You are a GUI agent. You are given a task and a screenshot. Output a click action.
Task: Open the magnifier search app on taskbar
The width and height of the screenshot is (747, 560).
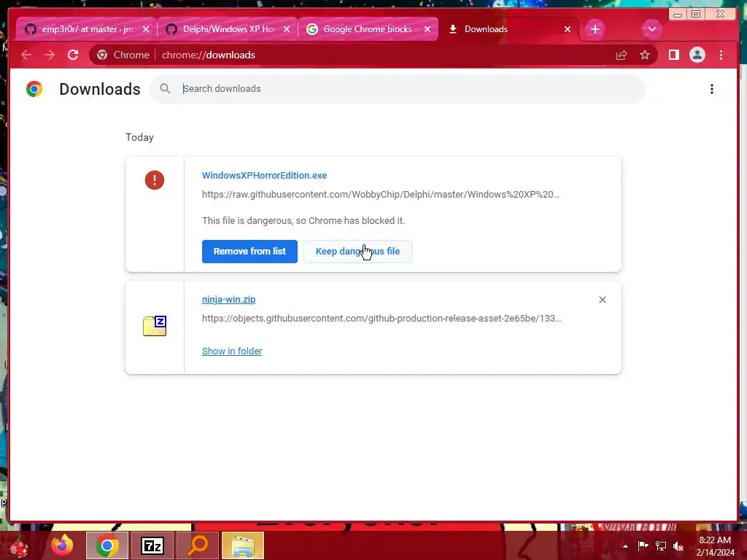tap(197, 545)
